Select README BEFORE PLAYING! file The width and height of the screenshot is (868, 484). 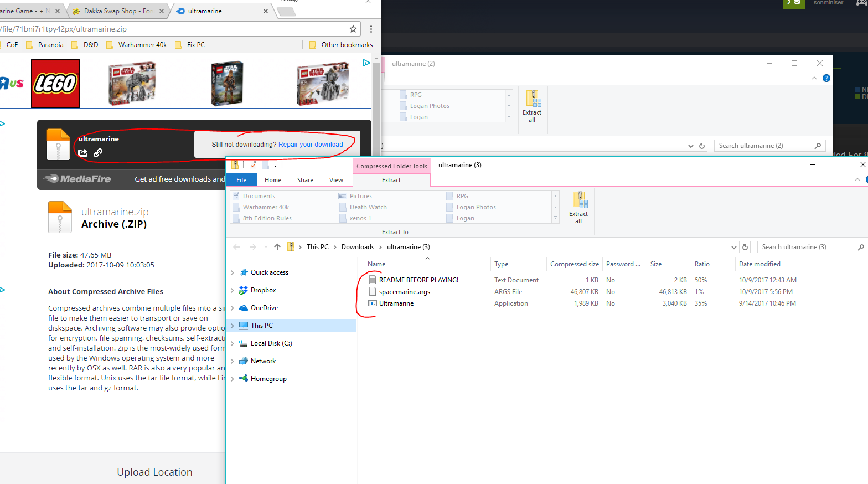[418, 280]
